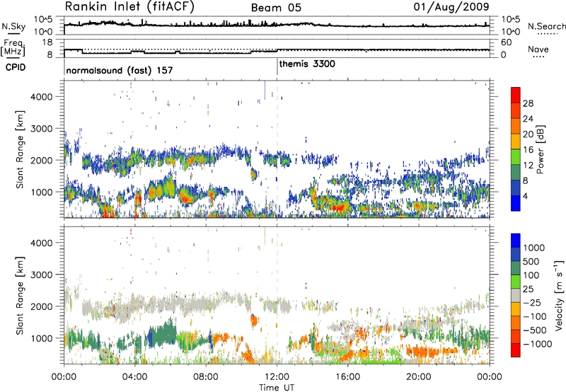Click the '16:00' time axis tick label
The width and height of the screenshot is (566, 392).
point(347,377)
